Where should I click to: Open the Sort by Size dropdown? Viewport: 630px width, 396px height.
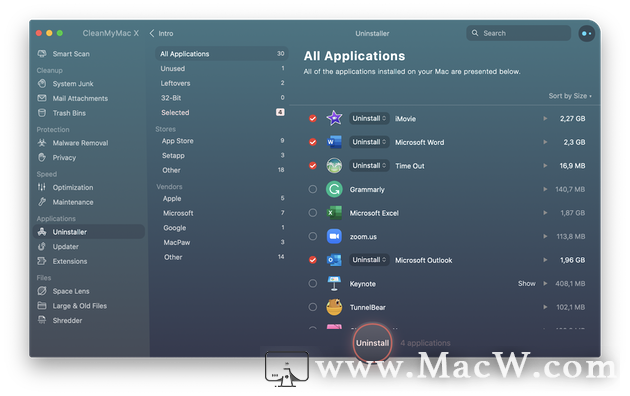570,96
